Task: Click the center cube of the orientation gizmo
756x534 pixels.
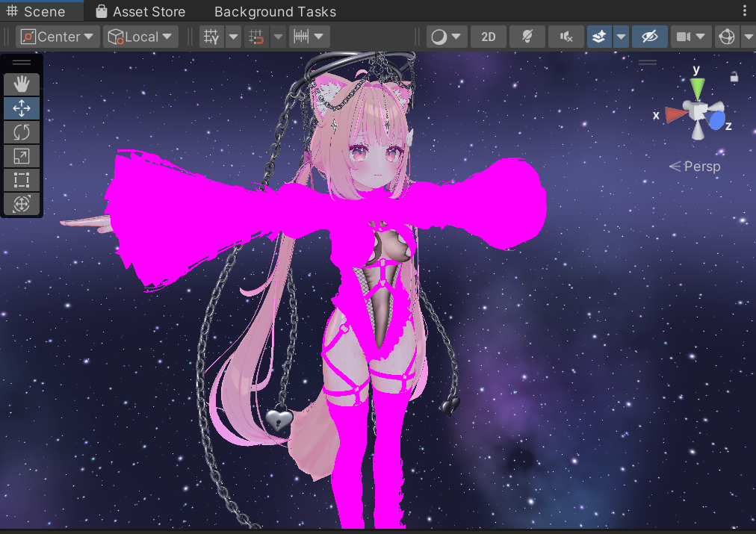Action: coord(698,111)
